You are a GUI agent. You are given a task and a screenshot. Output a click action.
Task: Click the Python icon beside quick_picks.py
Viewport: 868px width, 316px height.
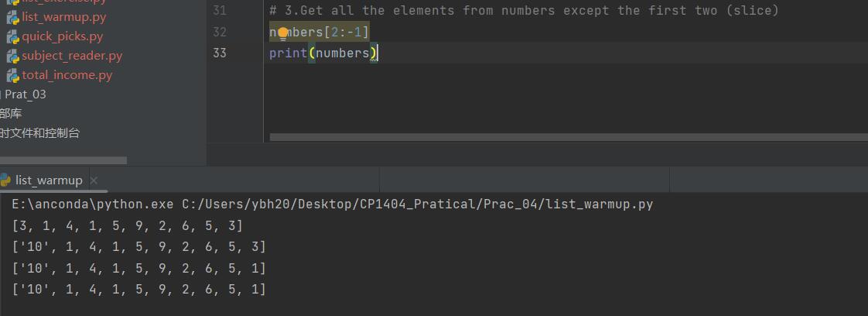pos(13,36)
